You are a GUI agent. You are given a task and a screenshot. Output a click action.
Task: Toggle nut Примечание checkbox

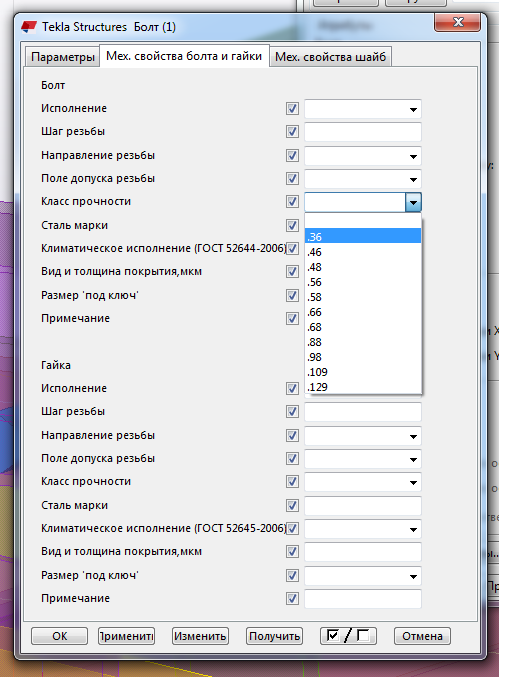click(292, 599)
